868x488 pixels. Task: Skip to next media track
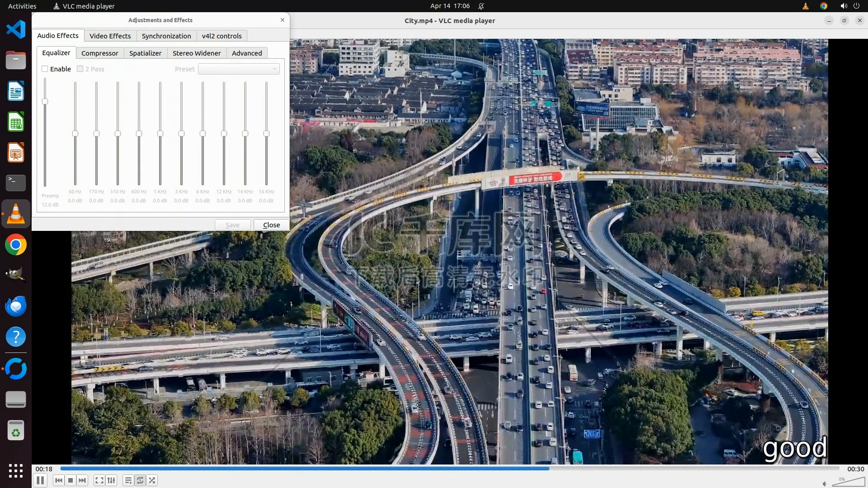click(x=82, y=480)
